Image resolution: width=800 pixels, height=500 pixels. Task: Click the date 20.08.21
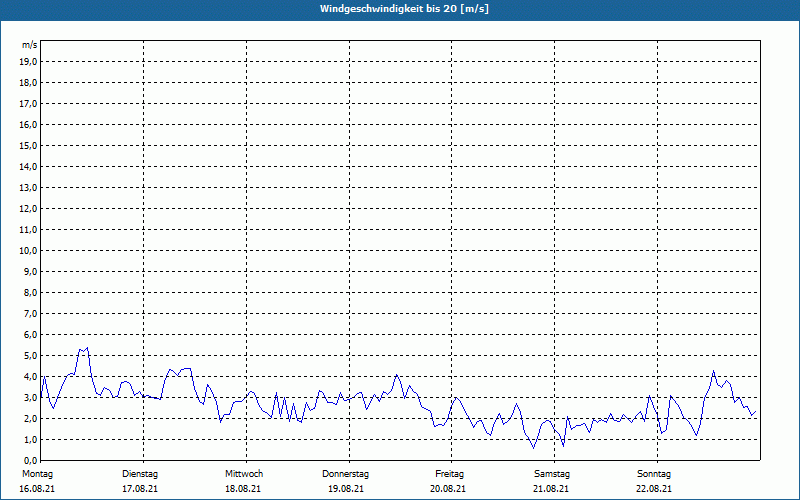[x=448, y=489]
